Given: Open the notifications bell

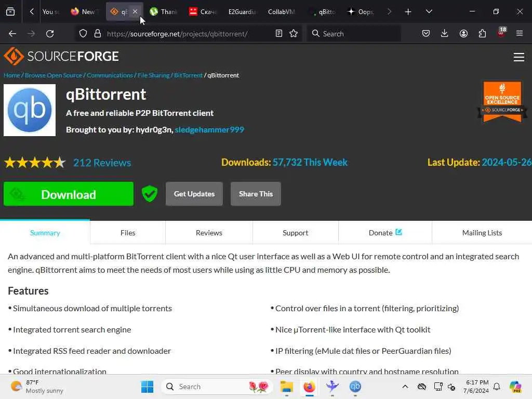Looking at the screenshot, I should point(497,387).
